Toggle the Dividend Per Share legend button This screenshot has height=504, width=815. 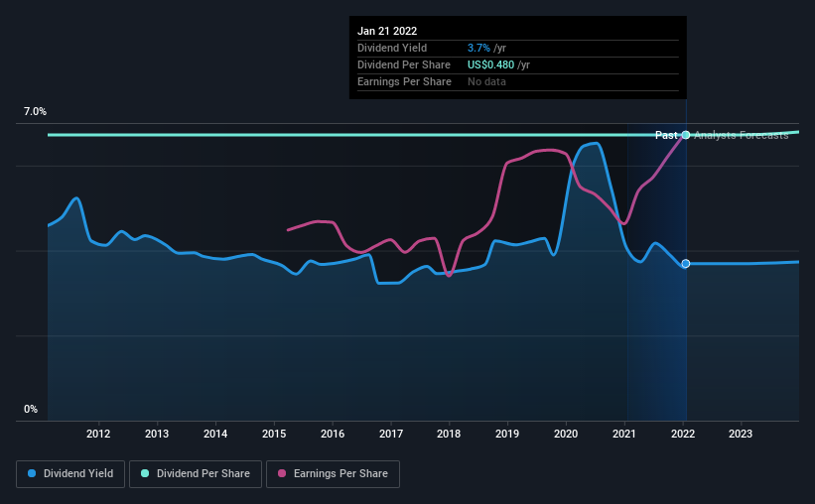click(x=196, y=474)
